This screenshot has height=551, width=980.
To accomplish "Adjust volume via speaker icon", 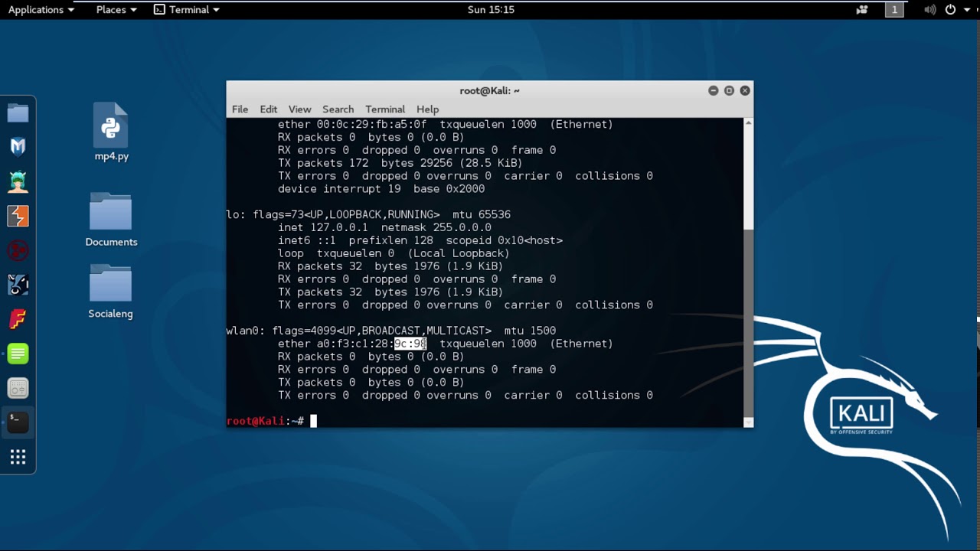I will [x=929, y=10].
